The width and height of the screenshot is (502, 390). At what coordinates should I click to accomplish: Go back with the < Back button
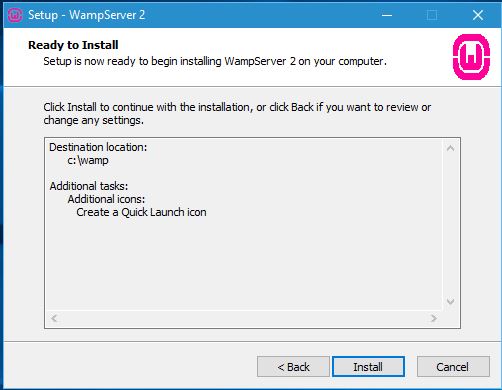pos(293,367)
